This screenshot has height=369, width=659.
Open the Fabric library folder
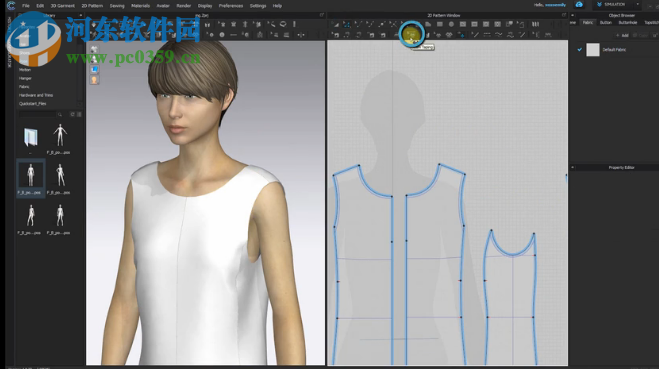point(24,87)
